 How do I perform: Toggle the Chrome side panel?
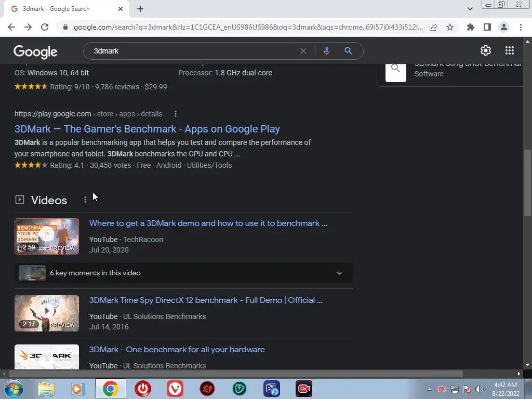pyautogui.click(x=487, y=27)
